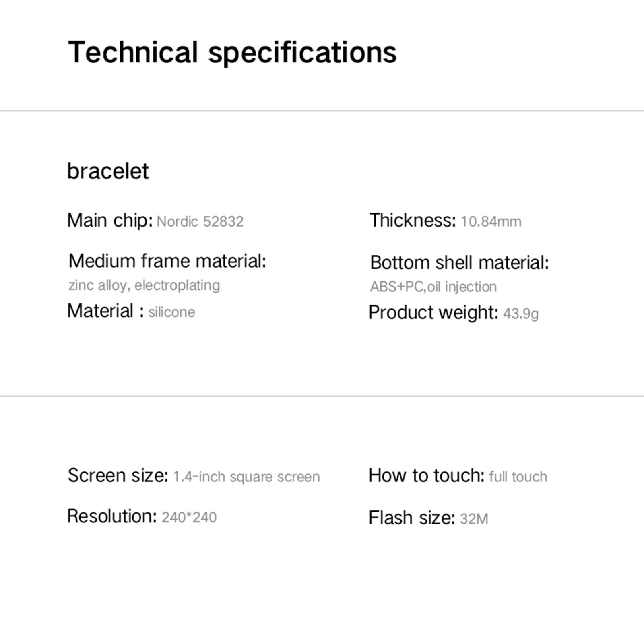Select zinc alloy, electroplating text

(144, 285)
